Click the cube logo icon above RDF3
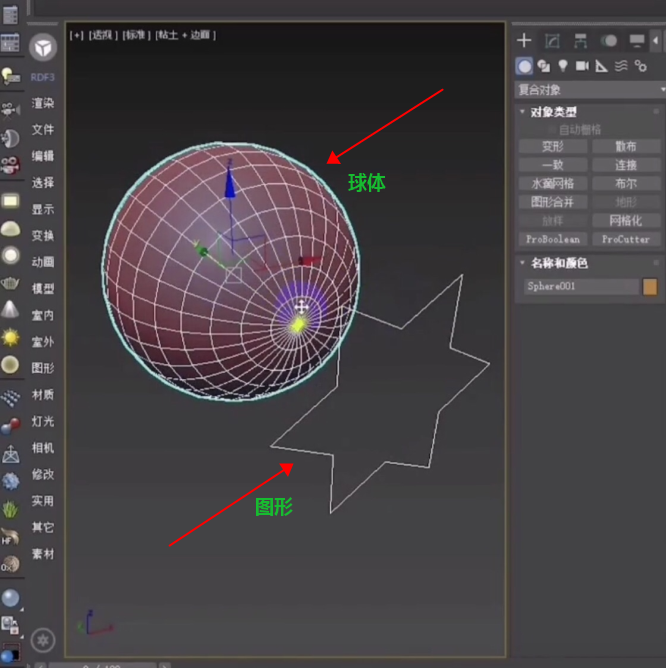Screen dimensions: 666x668 pos(43,47)
